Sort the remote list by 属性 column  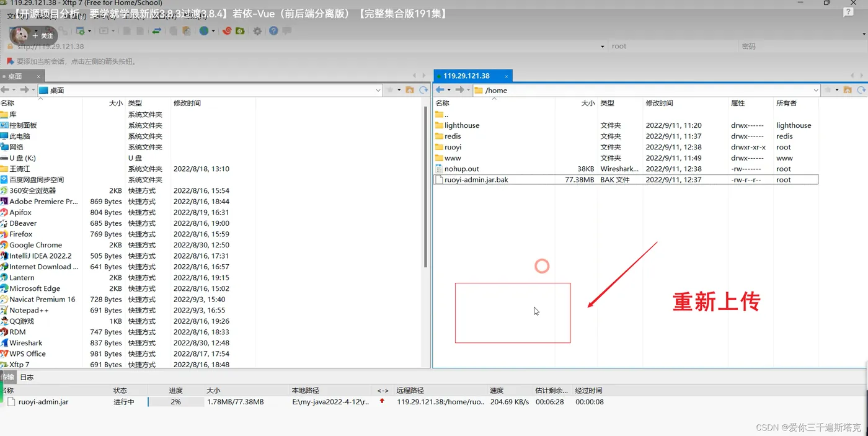[x=750, y=103]
